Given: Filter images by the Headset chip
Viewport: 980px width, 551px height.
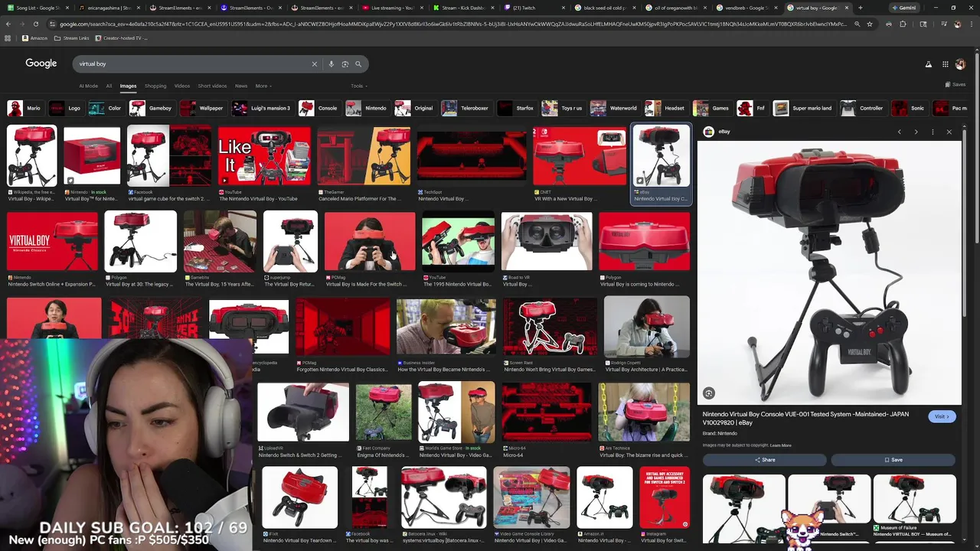Looking at the screenshot, I should [x=665, y=108].
